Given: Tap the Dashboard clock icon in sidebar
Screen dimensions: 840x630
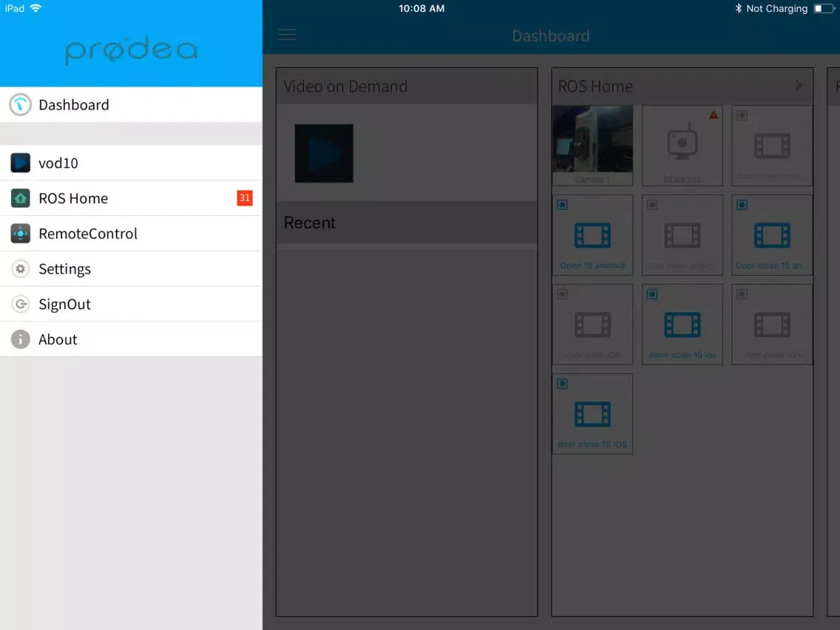Looking at the screenshot, I should (21, 104).
